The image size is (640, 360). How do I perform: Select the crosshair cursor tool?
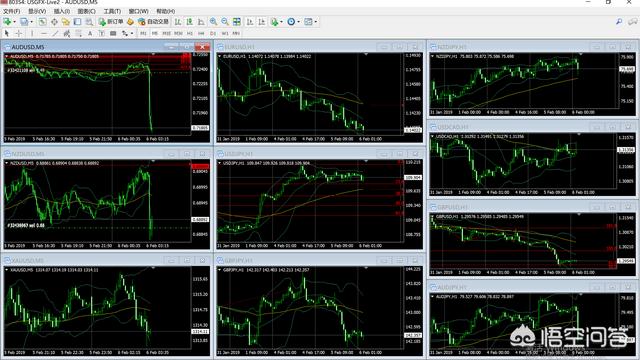click(19, 33)
